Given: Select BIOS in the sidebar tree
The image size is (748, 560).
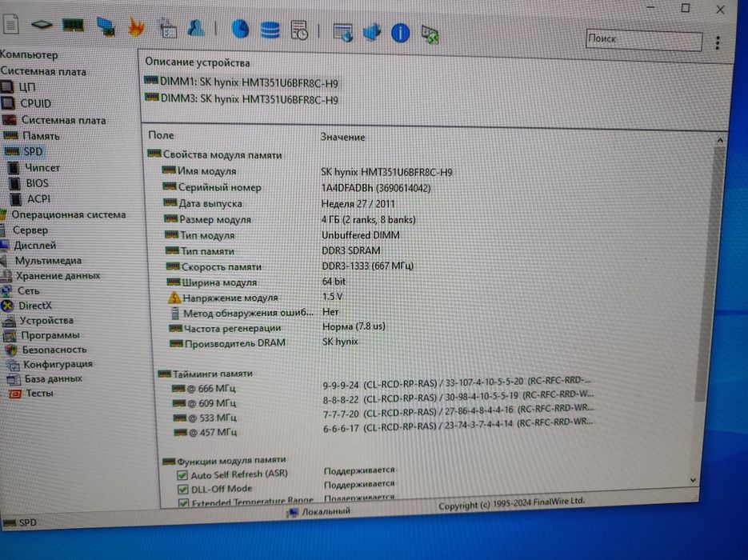Looking at the screenshot, I should click(x=29, y=183).
